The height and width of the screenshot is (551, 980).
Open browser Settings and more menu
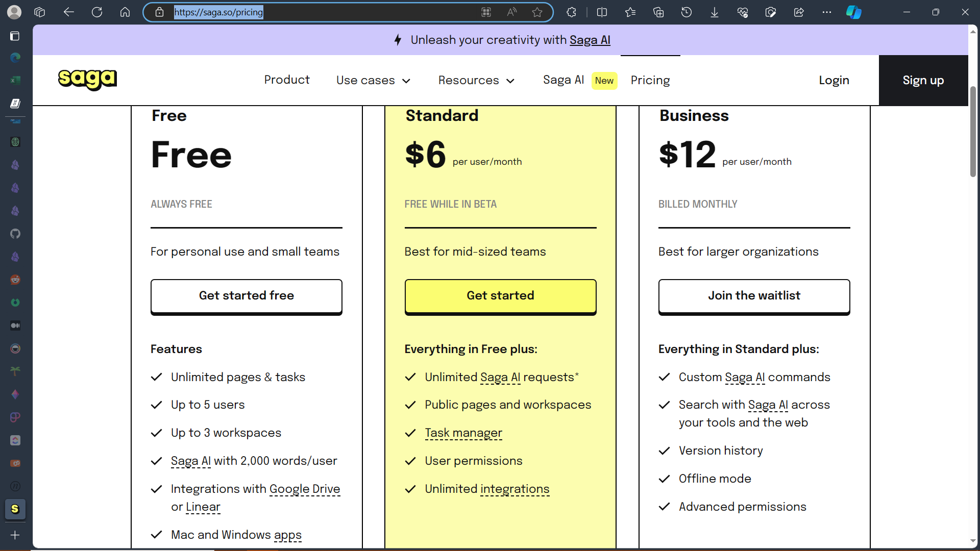pyautogui.click(x=827, y=12)
